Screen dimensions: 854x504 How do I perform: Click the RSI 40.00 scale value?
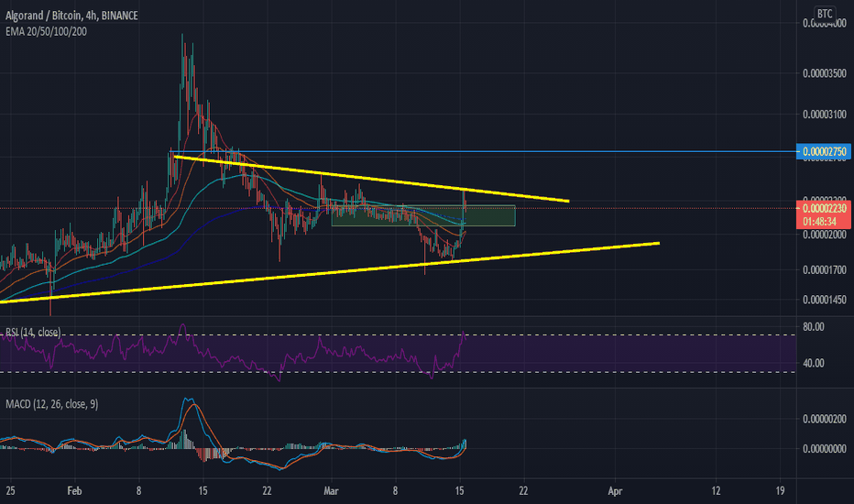[x=813, y=363]
